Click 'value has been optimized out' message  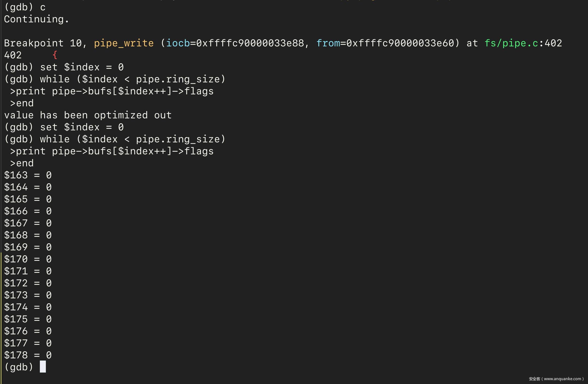tap(88, 115)
